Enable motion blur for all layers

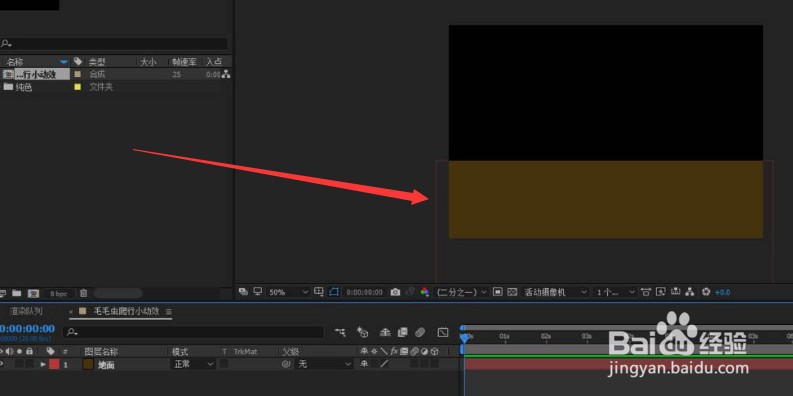420,332
